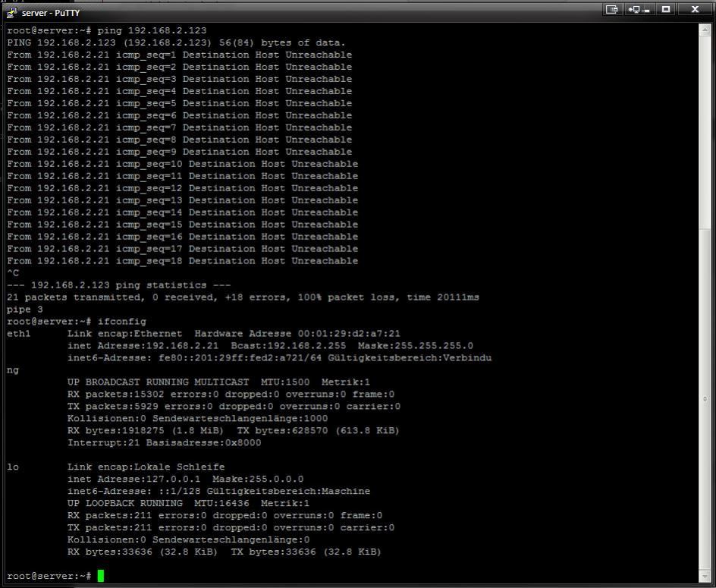
Task: Open the PuTTY system menu icon
Action: (11, 13)
